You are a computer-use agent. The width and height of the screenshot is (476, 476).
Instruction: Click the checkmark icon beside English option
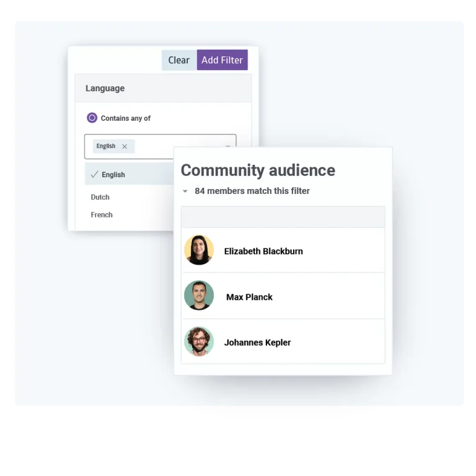pyautogui.click(x=94, y=175)
